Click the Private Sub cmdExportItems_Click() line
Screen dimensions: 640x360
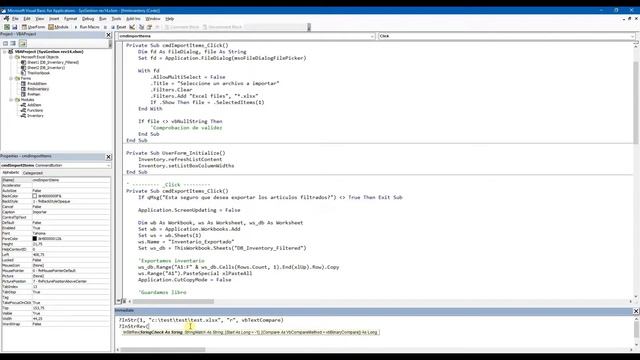(x=177, y=191)
